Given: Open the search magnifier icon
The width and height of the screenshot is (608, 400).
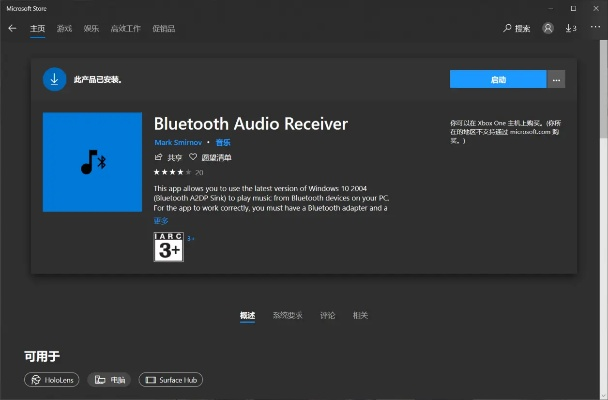Looking at the screenshot, I should point(507,28).
